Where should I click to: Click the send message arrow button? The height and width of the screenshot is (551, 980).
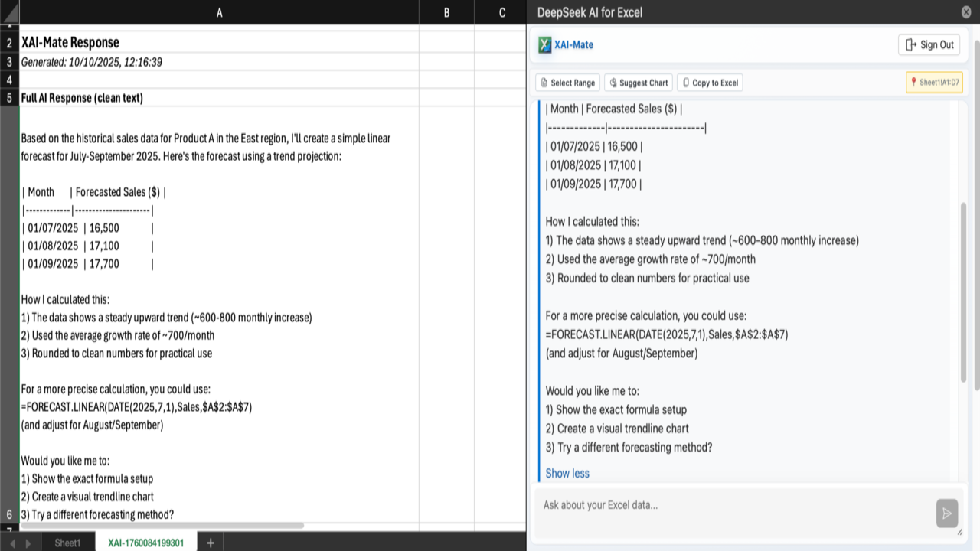point(946,513)
